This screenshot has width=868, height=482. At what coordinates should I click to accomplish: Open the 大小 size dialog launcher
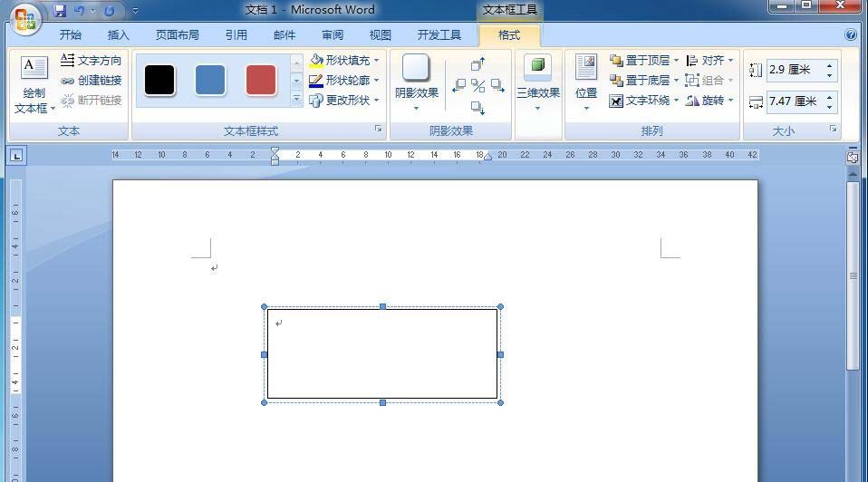click(833, 129)
